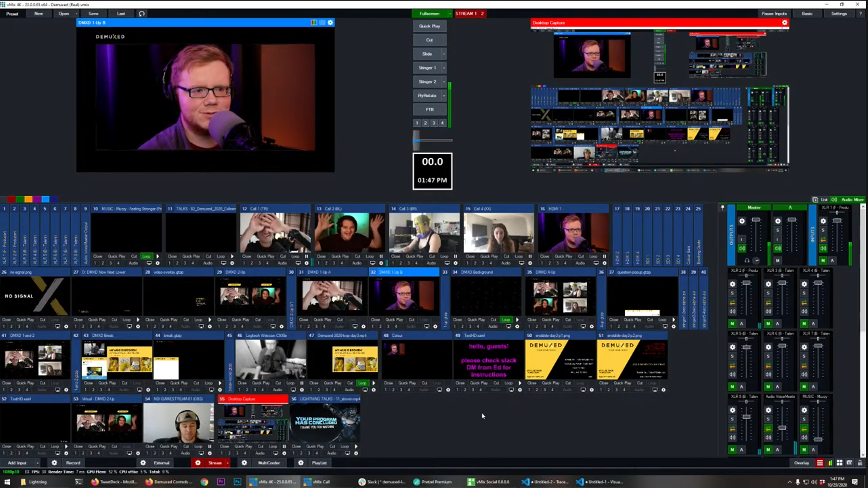Click New in the top menu
Viewport: 868px width, 488px height.
click(39, 14)
